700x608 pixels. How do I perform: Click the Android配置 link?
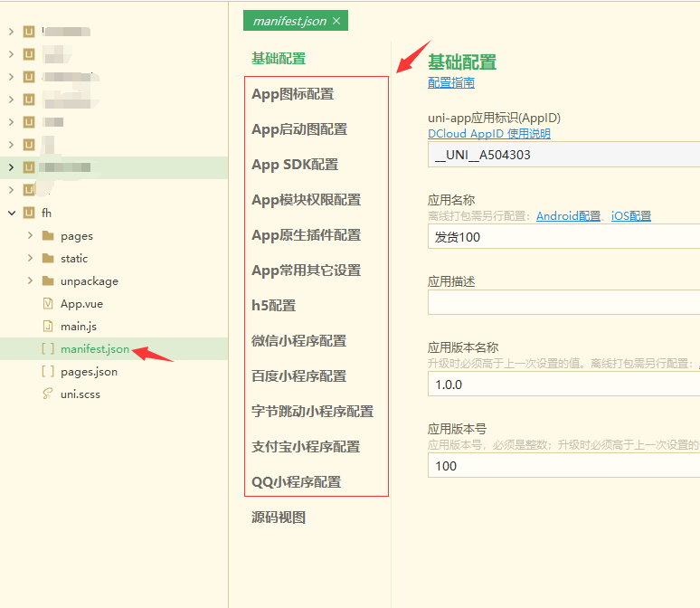(x=568, y=216)
